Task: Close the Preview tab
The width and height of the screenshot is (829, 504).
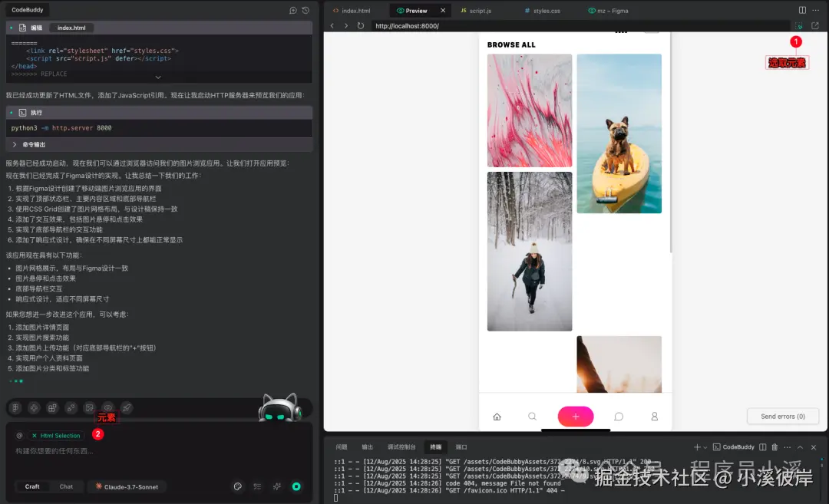Action: pyautogui.click(x=443, y=11)
